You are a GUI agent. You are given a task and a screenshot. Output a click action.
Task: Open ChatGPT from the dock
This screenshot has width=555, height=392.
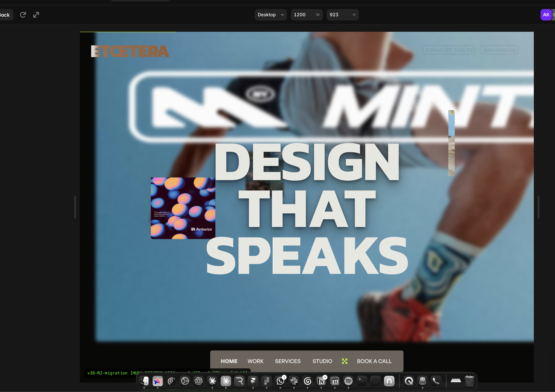pos(199,381)
